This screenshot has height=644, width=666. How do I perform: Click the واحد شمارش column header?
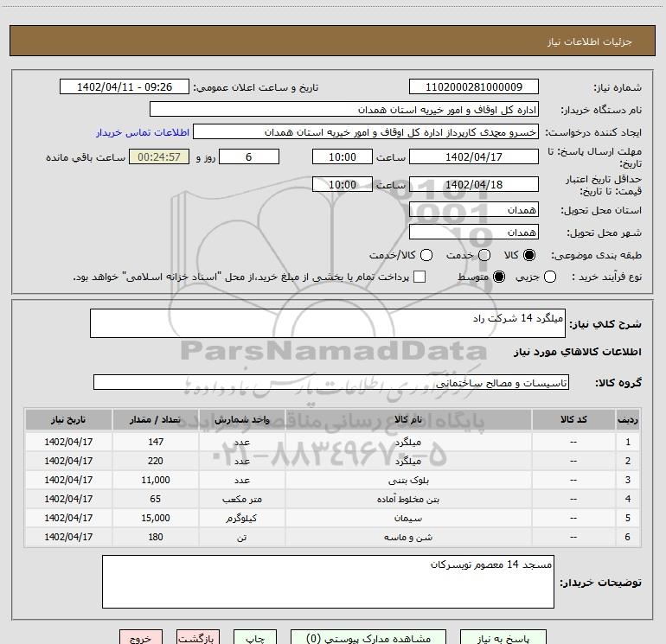(241, 419)
